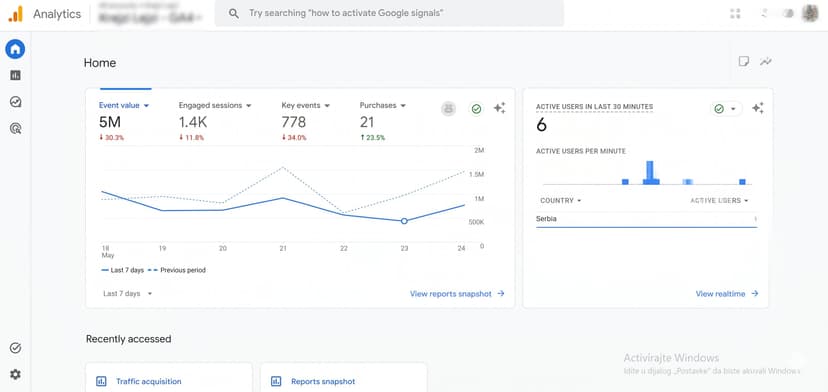Open the user account avatar
The height and width of the screenshot is (392, 828).
coord(810,13)
